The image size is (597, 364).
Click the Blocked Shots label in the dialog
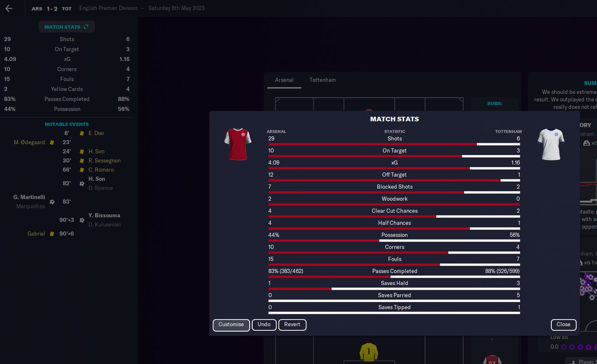point(394,187)
